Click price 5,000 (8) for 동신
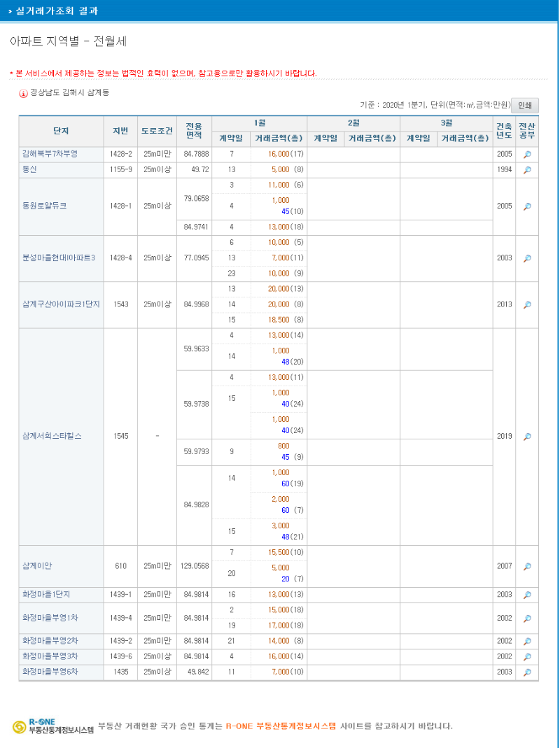Image resolution: width=560 pixels, height=748 pixels. pyautogui.click(x=288, y=169)
